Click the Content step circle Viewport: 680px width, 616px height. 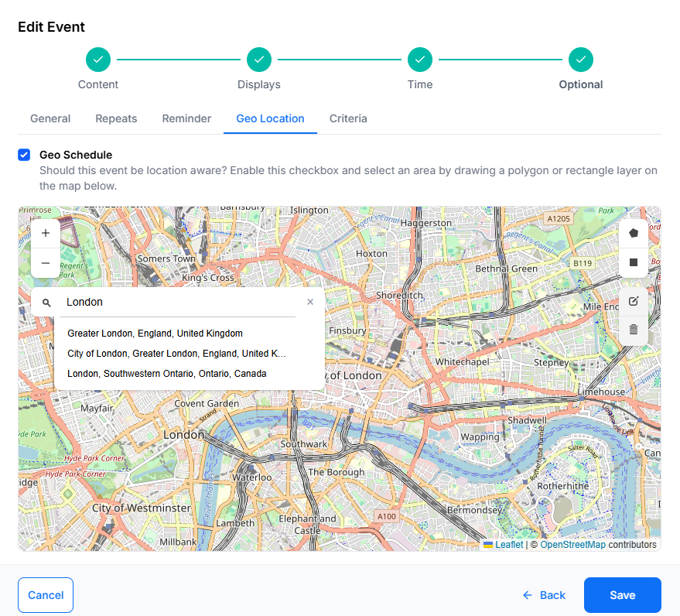[x=98, y=60]
